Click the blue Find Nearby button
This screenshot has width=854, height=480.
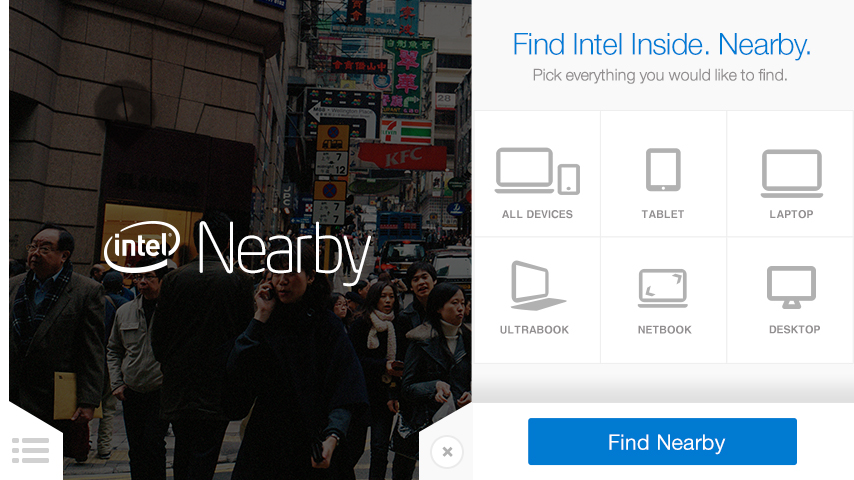pyautogui.click(x=662, y=441)
